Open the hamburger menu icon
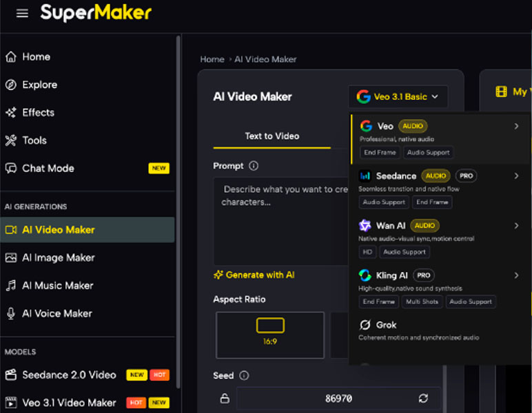 pos(22,13)
